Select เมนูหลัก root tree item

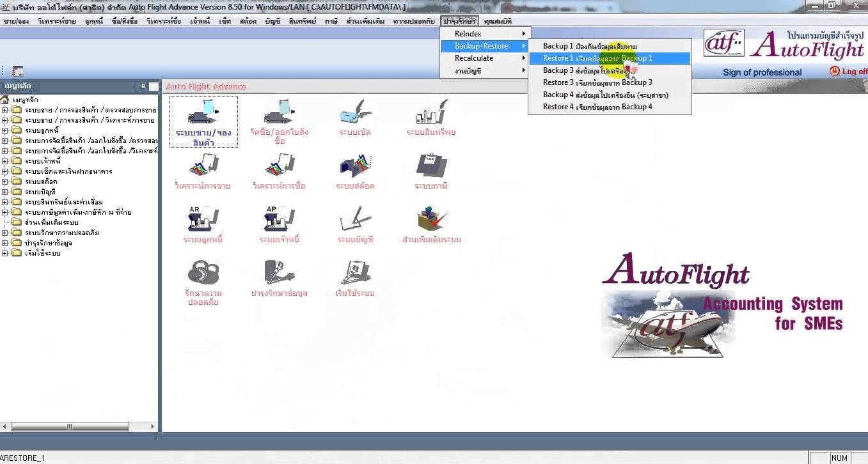[25, 100]
